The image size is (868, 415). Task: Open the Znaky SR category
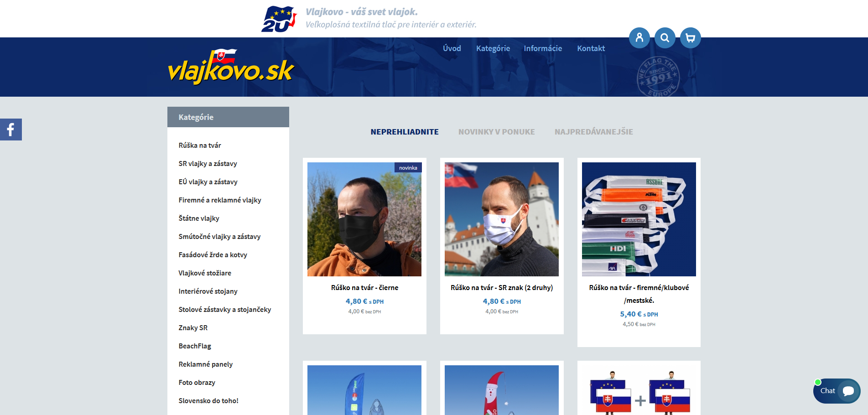tap(193, 327)
